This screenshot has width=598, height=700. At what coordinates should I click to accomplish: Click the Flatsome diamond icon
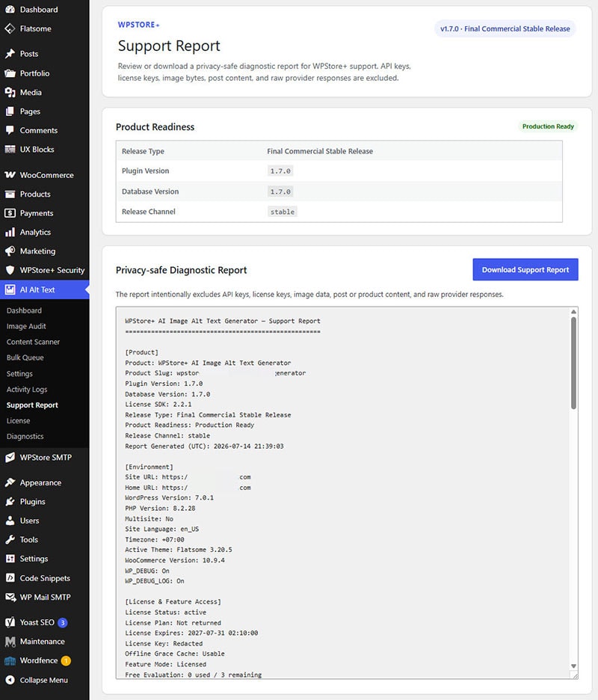coord(10,28)
